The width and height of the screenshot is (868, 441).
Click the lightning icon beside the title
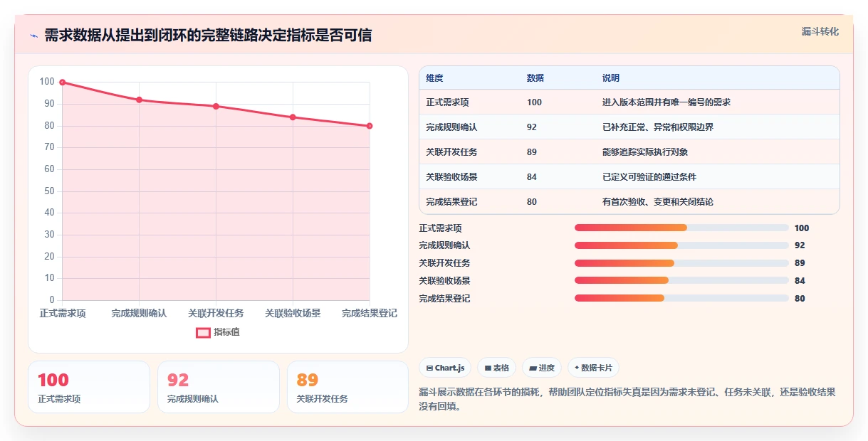[x=34, y=36]
